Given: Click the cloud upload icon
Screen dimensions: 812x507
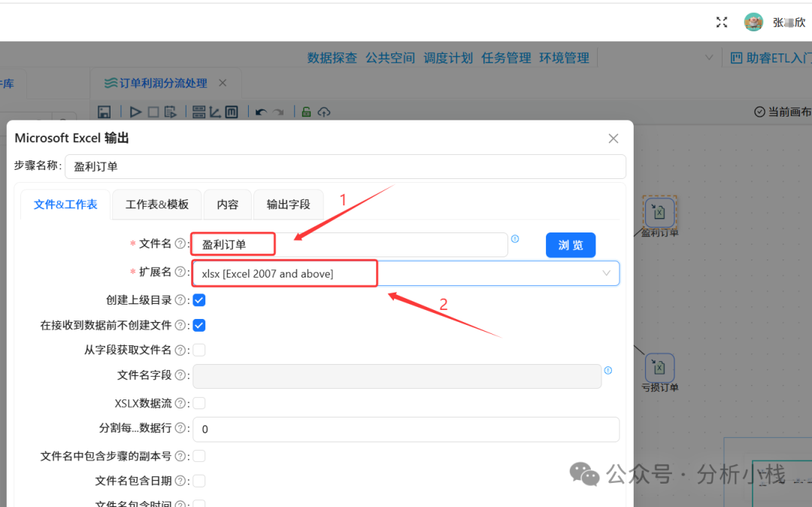Looking at the screenshot, I should tap(324, 112).
